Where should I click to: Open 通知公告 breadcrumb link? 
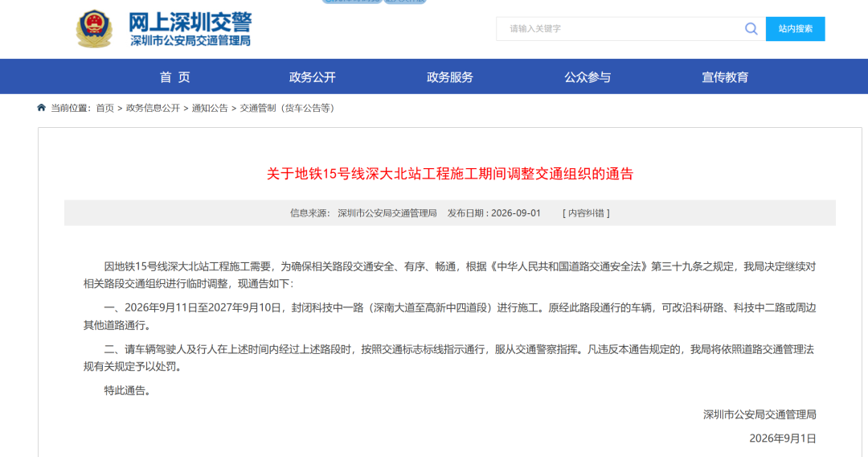210,108
